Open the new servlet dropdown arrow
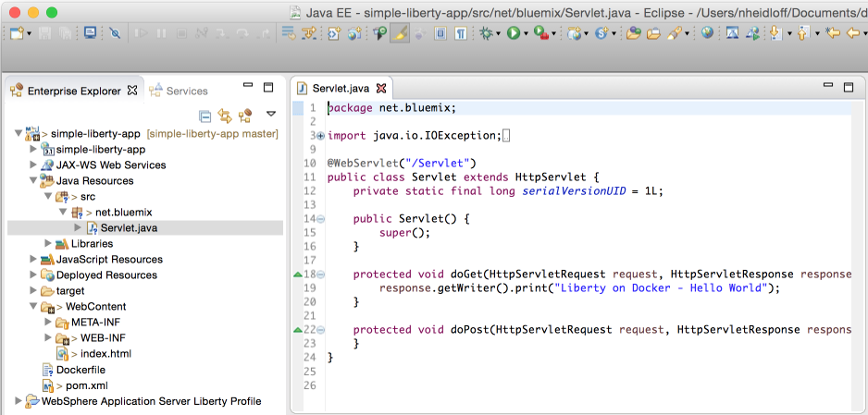Screen dimensions: 868x415 pyautogui.click(x=614, y=34)
